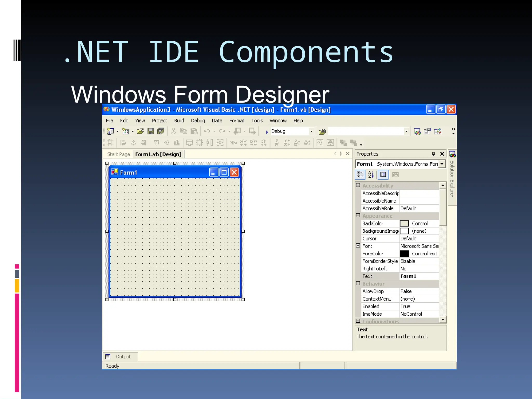532x399 pixels.
Task: Click the Enabled property value True
Action: click(419, 306)
